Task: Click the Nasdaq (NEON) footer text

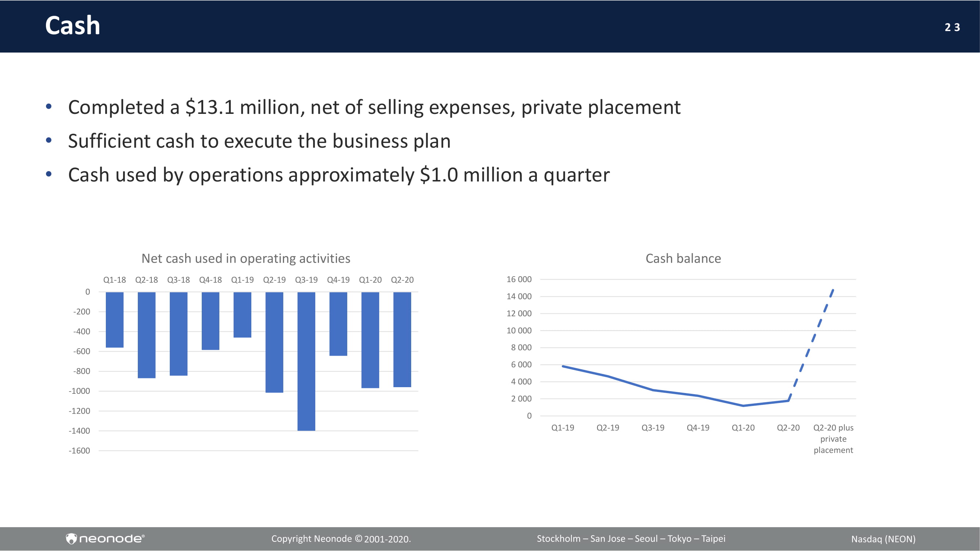Action: 883,539
